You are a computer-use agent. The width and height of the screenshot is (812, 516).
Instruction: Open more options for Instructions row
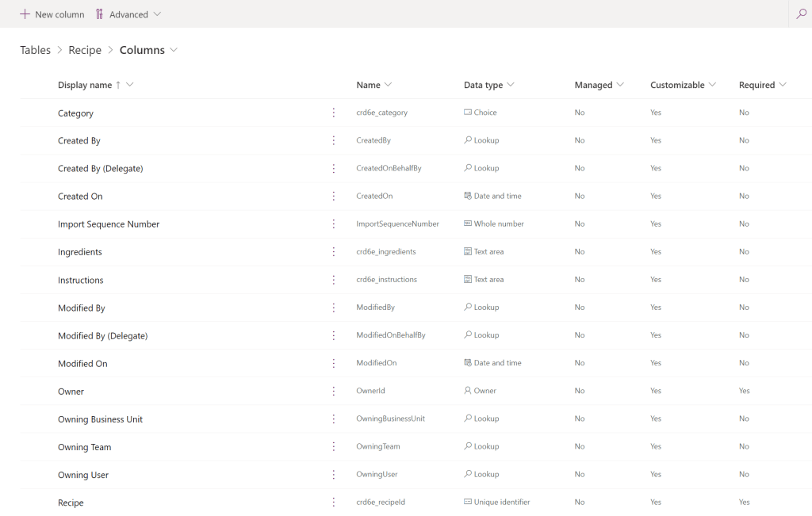coord(334,280)
